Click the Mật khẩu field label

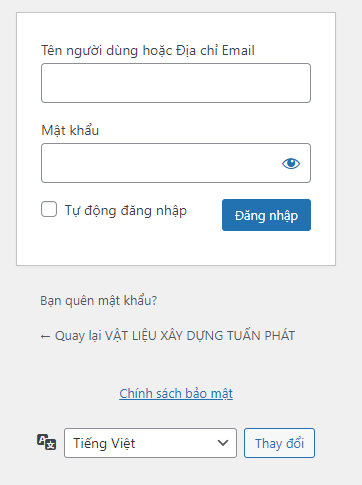[70, 130]
